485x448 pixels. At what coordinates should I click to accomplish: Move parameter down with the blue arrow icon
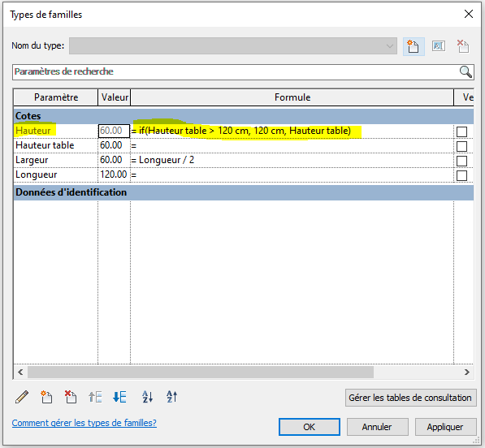click(119, 397)
